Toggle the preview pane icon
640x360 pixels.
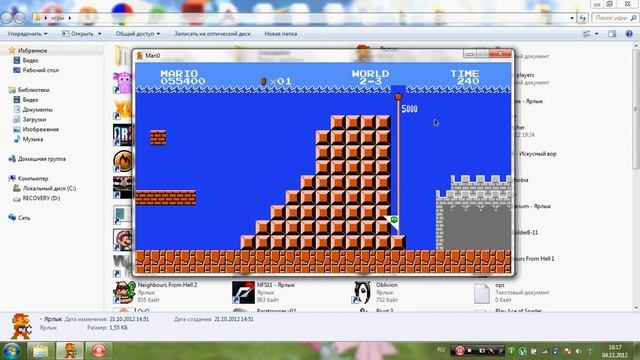tap(612, 34)
